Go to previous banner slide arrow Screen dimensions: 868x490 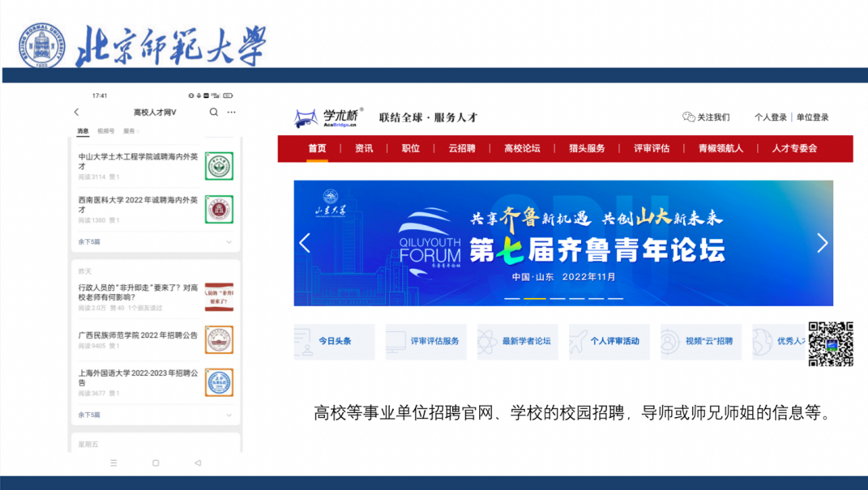click(x=305, y=243)
